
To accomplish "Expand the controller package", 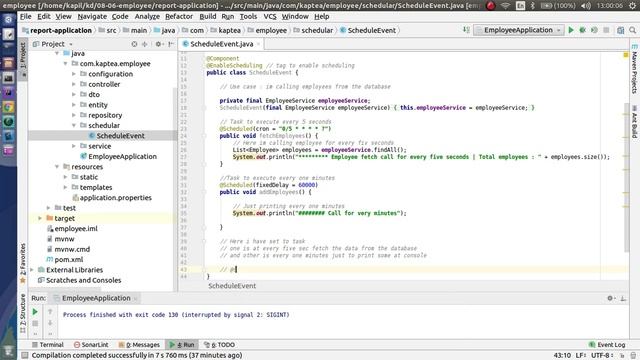I will pyautogui.click(x=74, y=84).
